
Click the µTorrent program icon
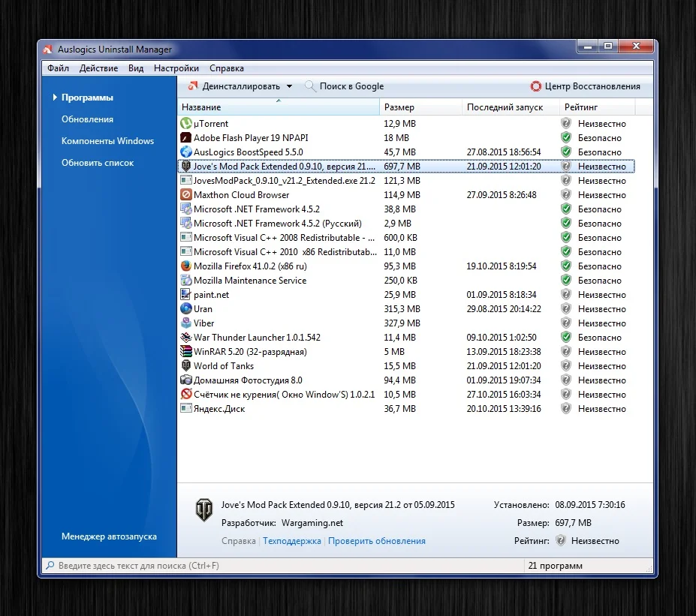pos(186,124)
